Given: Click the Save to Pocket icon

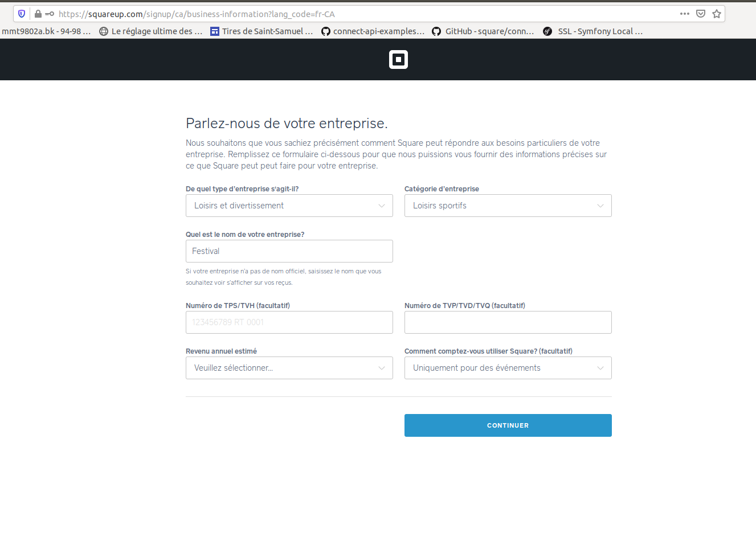Looking at the screenshot, I should [701, 14].
